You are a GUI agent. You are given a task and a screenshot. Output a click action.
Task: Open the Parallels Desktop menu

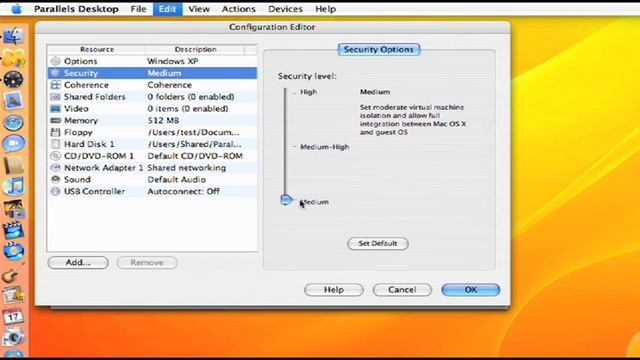click(x=76, y=9)
